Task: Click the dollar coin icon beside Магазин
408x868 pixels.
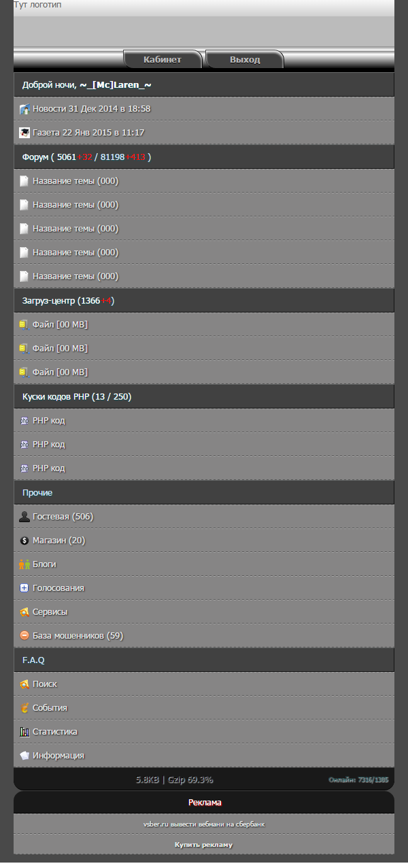Action: (x=24, y=541)
